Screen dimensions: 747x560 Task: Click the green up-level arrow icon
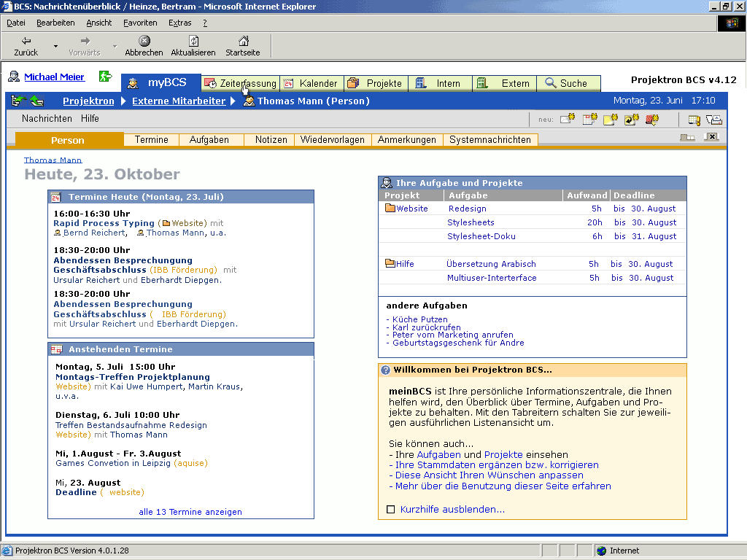tap(36, 101)
